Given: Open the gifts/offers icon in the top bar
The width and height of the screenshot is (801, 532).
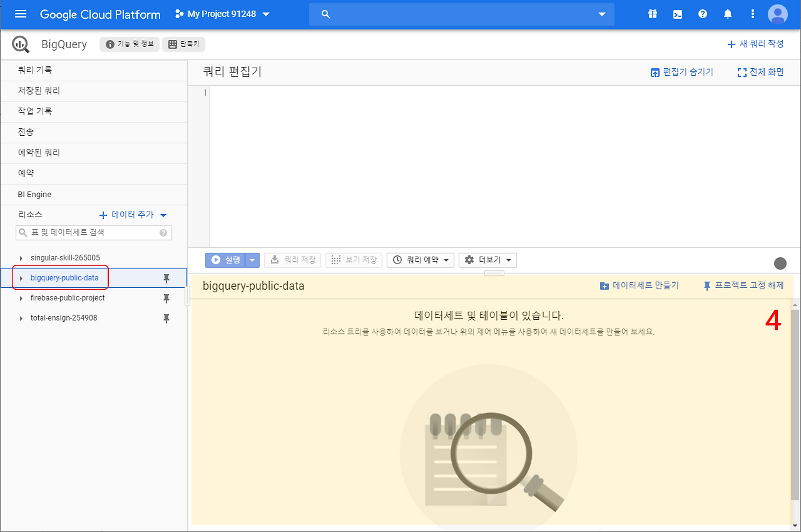Looking at the screenshot, I should pyautogui.click(x=652, y=14).
